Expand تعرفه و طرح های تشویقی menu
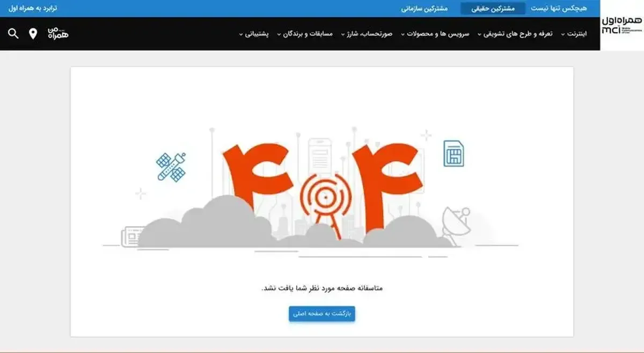644x353 pixels. click(515, 34)
